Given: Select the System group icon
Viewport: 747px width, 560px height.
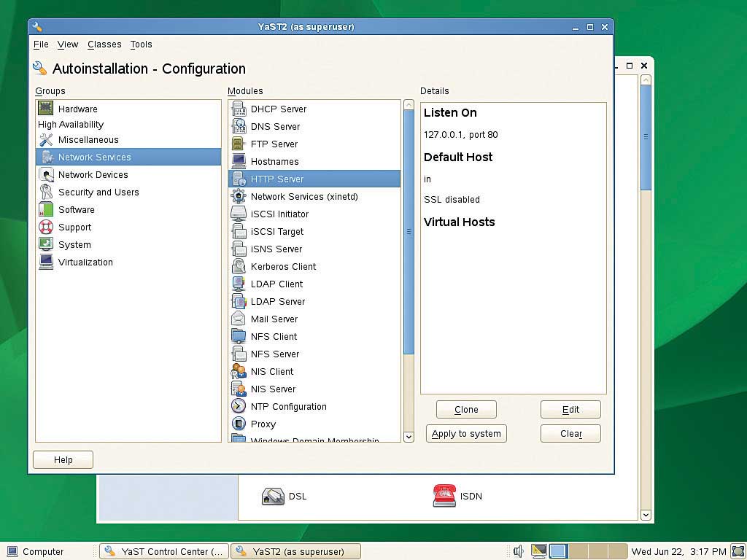Looking at the screenshot, I should (46, 244).
